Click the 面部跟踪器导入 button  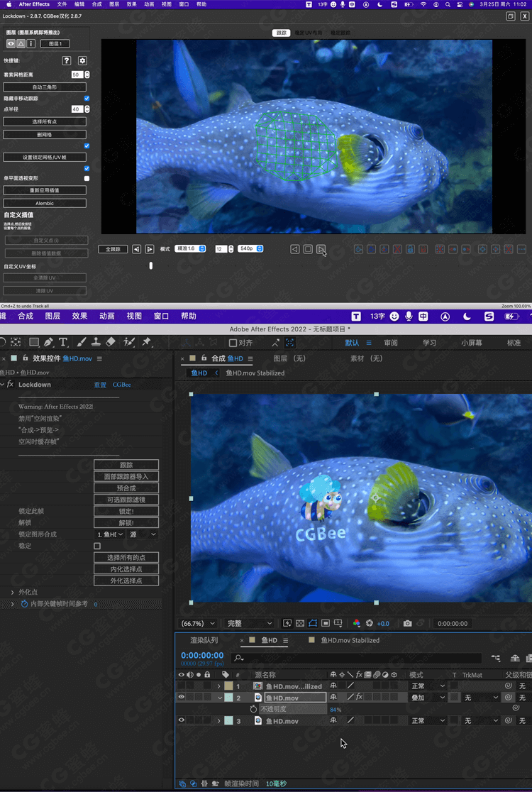[x=126, y=476]
